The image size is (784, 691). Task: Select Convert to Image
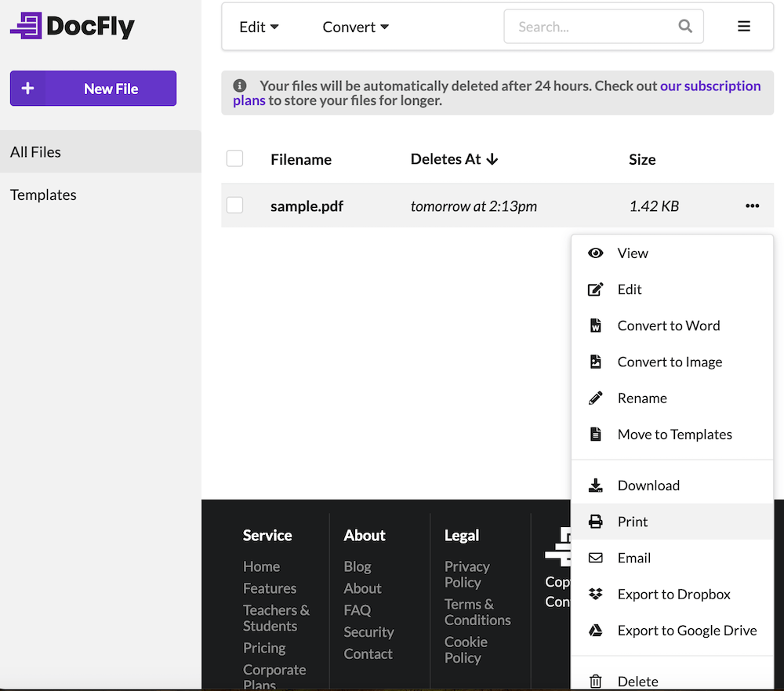click(672, 362)
